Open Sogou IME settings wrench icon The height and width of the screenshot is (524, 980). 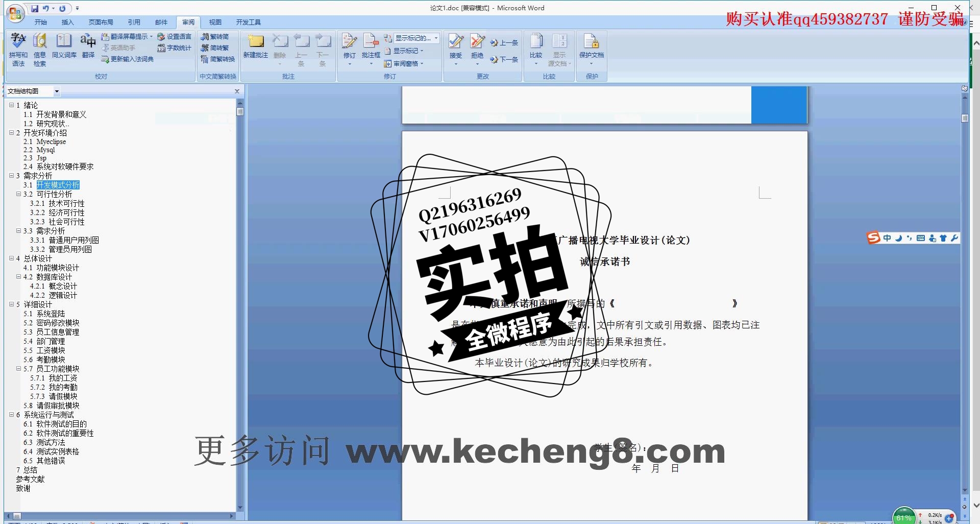954,238
